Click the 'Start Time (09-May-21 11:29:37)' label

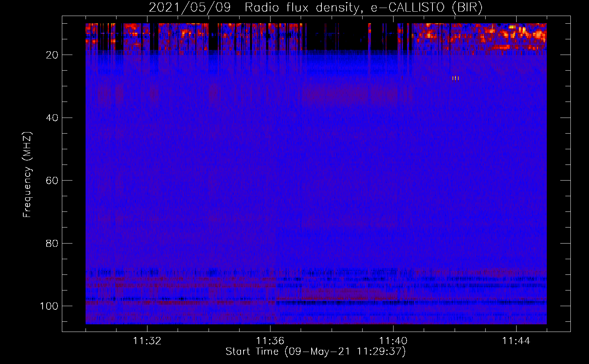coord(316,352)
